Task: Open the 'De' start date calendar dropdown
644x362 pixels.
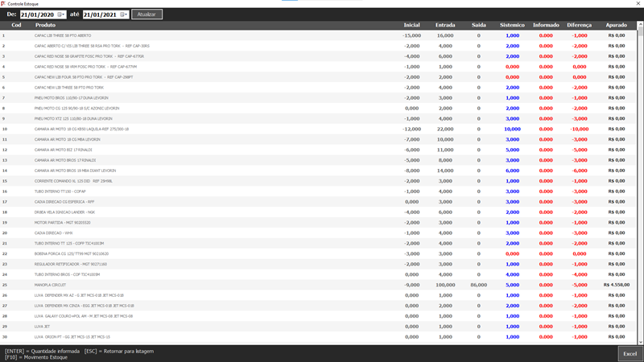Action: point(61,14)
